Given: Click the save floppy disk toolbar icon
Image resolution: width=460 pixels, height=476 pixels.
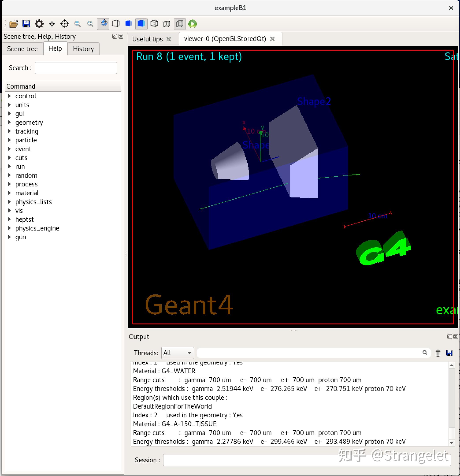Looking at the screenshot, I should point(26,24).
